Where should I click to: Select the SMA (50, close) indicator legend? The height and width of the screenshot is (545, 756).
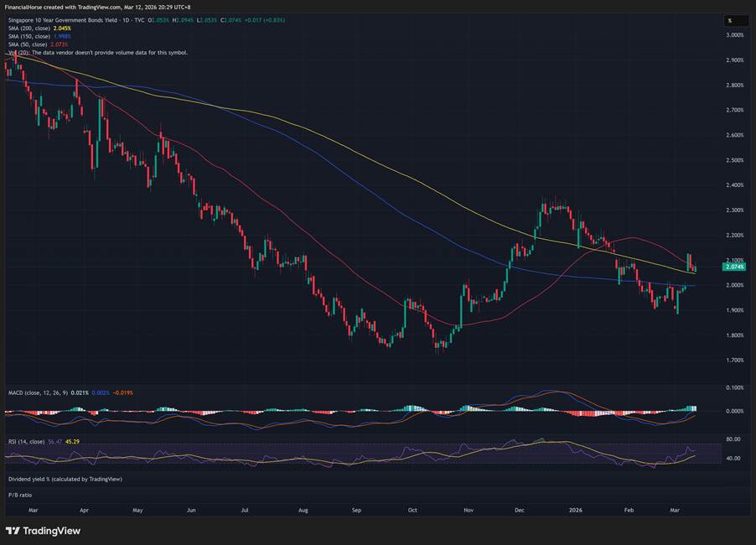pyautogui.click(x=28, y=44)
